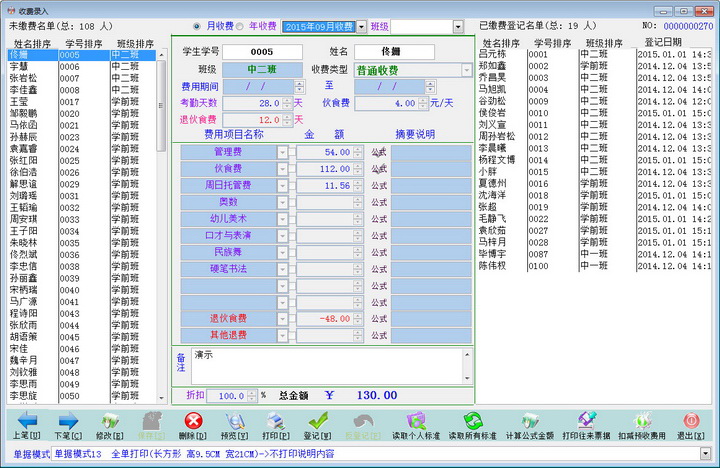Screen dimensions: 720x468
Task: Tick the checkbox in 管理费 row
Action: click(292, 152)
